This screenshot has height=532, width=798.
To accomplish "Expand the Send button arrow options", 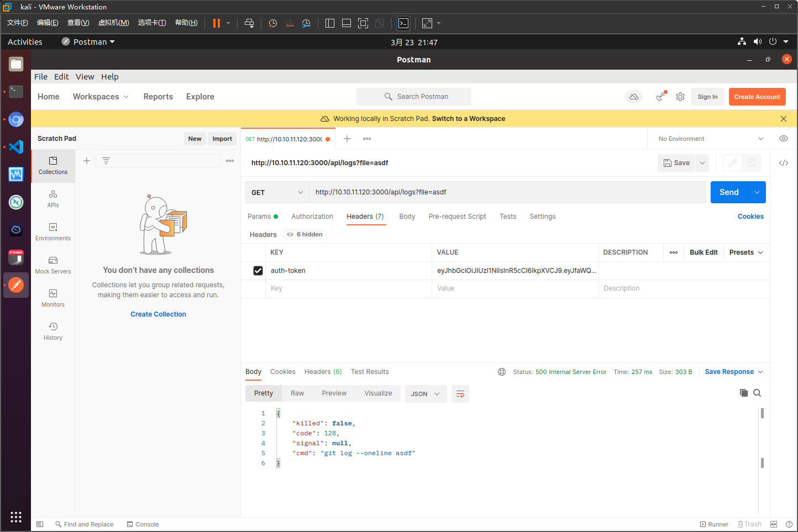I will click(757, 192).
